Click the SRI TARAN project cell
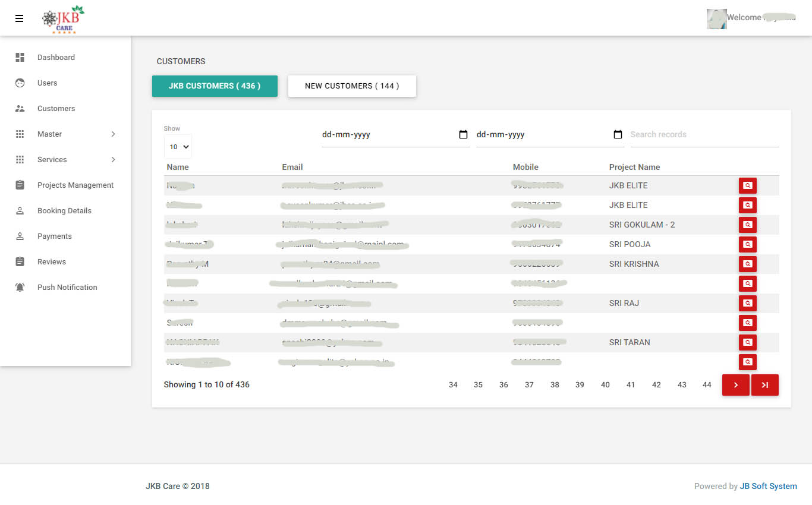Viewport: 812px width, 505px height. click(x=630, y=342)
